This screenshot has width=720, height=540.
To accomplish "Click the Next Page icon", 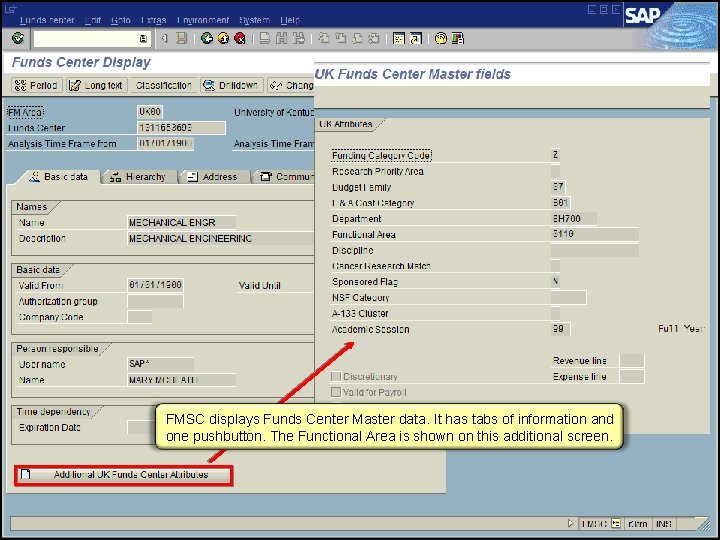I will point(357,38).
